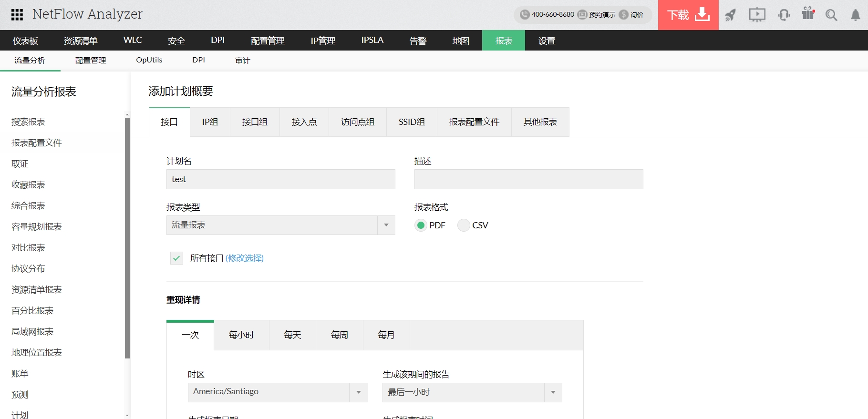
Task: Select the CSV report format
Action: point(464,225)
